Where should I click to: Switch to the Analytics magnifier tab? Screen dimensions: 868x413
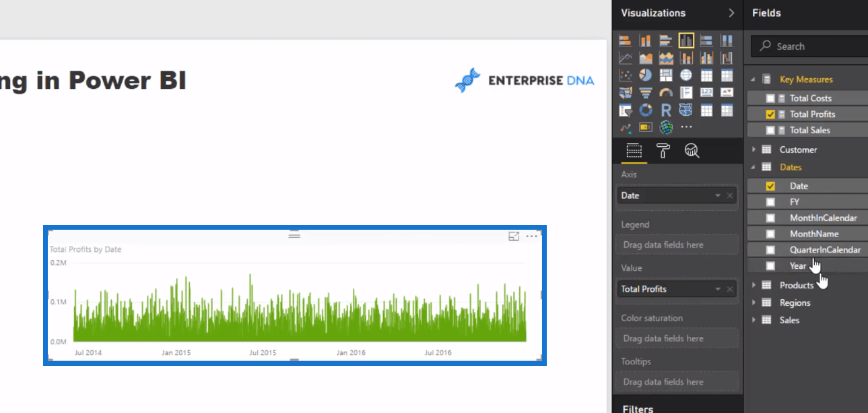[x=692, y=151]
